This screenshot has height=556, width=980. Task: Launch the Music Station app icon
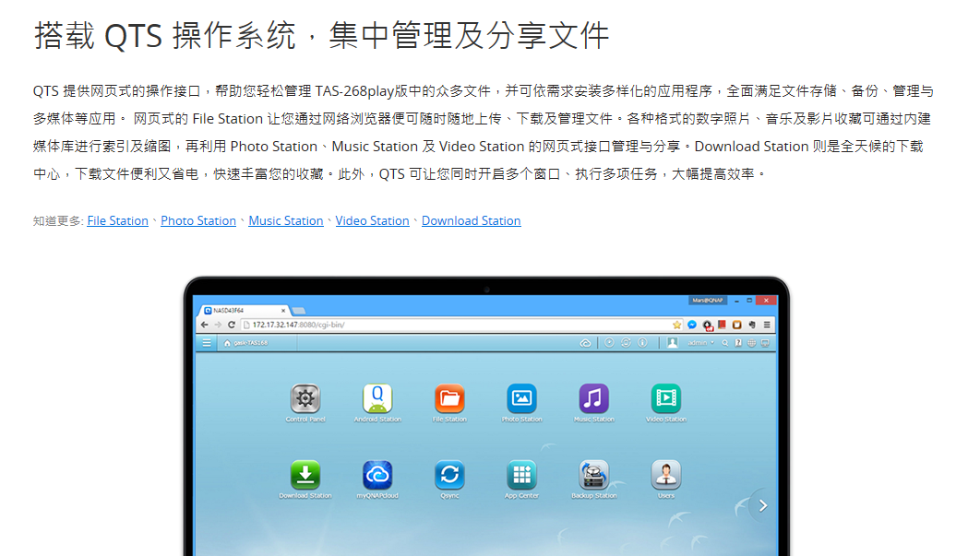point(593,398)
